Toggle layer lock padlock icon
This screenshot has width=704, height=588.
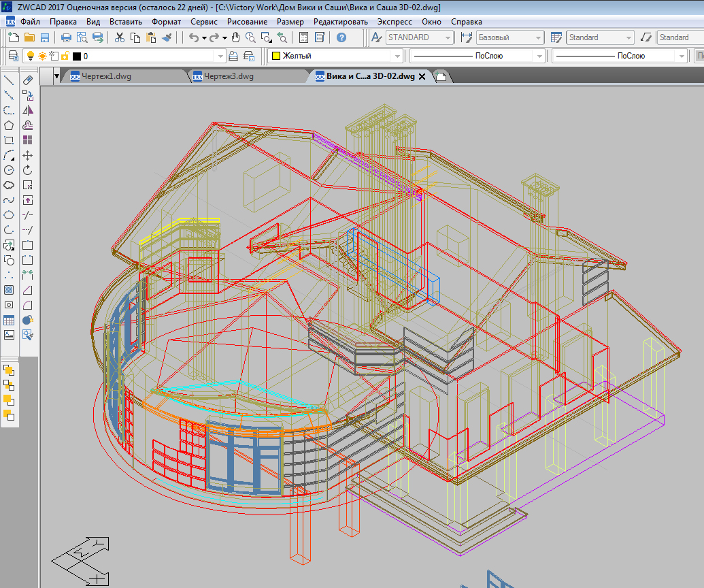pos(65,56)
